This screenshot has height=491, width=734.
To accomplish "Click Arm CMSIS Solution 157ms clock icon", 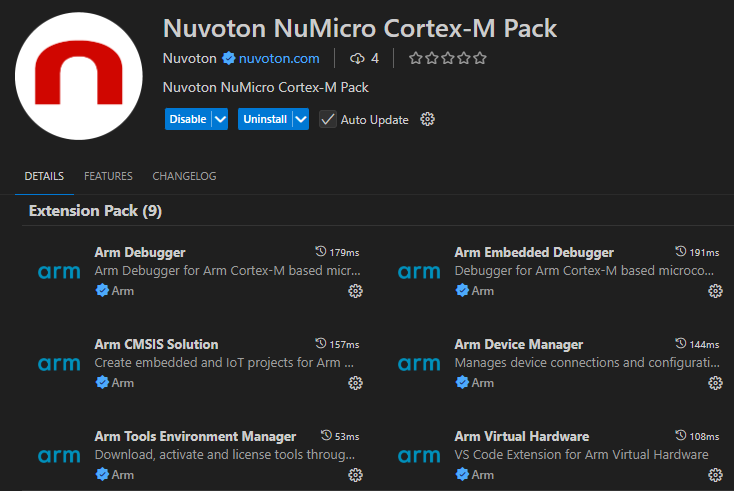I will pos(321,343).
